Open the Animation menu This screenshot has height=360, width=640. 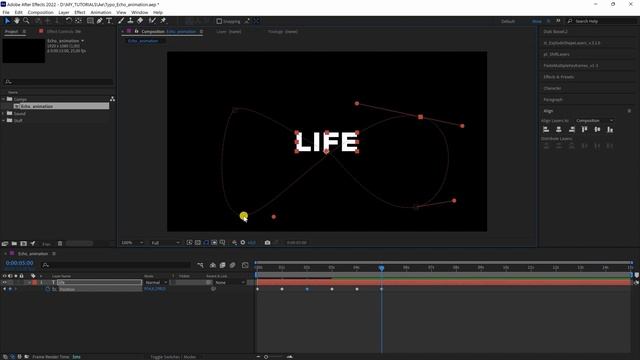click(100, 13)
